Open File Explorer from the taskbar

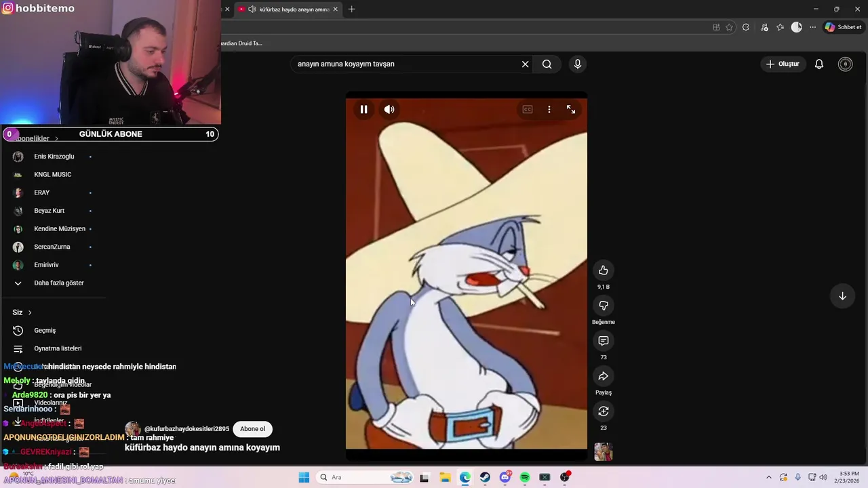tap(445, 477)
